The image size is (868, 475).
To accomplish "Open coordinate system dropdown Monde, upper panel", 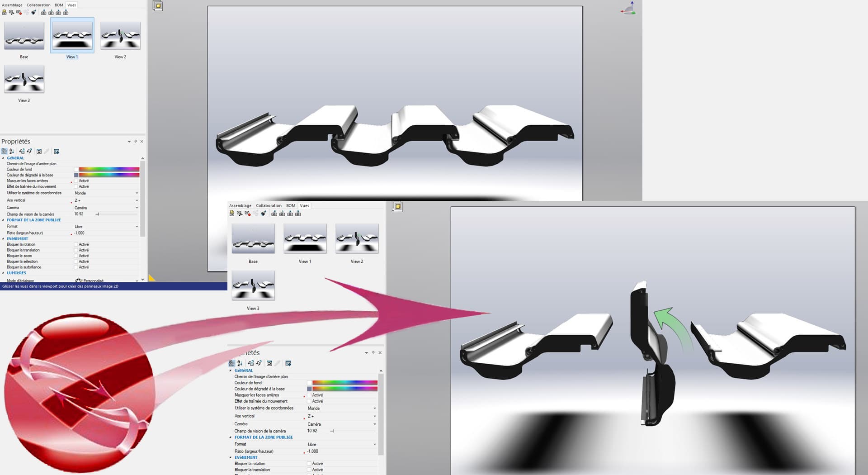I will point(137,193).
